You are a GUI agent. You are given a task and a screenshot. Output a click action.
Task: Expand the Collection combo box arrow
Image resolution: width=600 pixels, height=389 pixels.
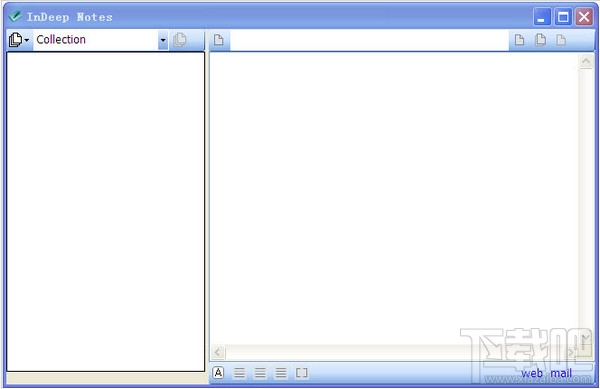tap(163, 40)
